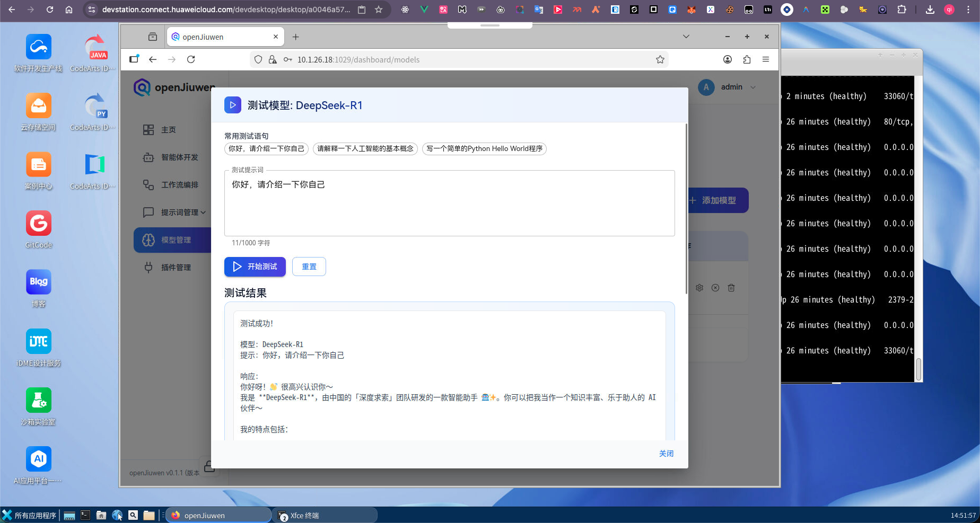Screen dimensions: 980x523
Task: Expand the 提示词管理 sidebar menu
Action: click(x=175, y=212)
